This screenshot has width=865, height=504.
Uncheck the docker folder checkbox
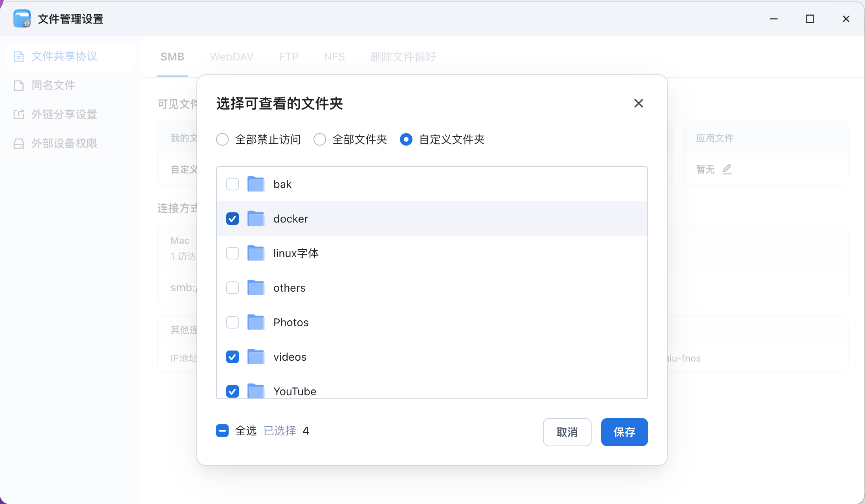click(x=233, y=219)
